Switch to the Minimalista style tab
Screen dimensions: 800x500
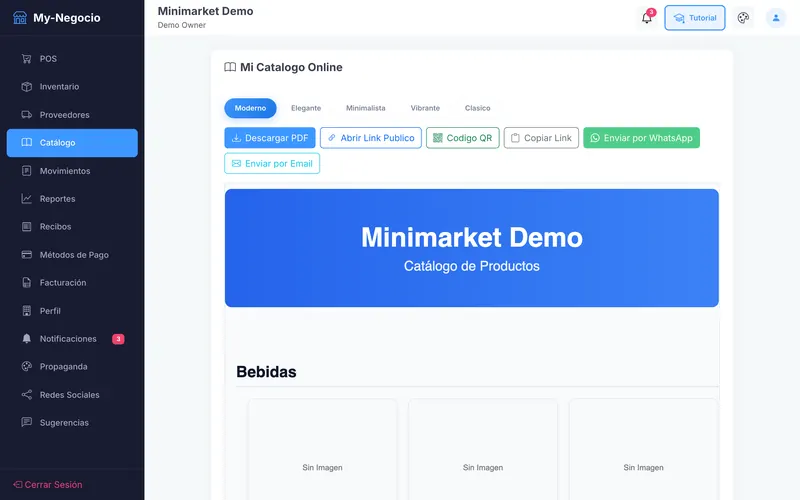pos(366,108)
